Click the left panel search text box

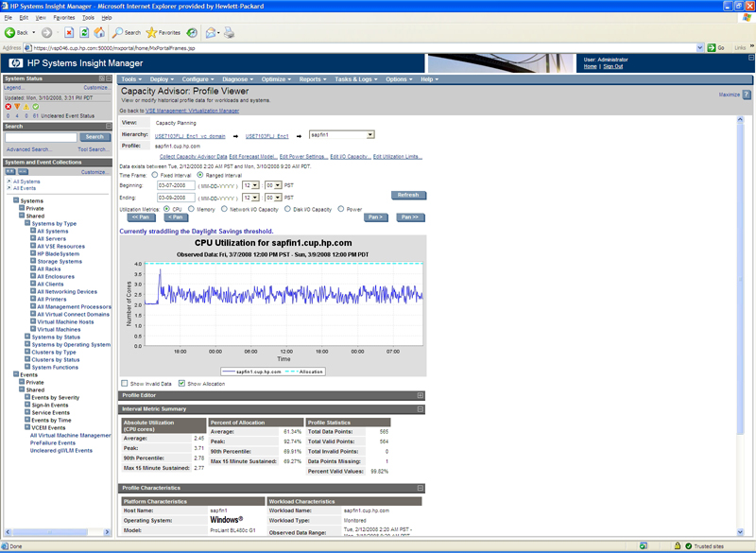(x=41, y=137)
